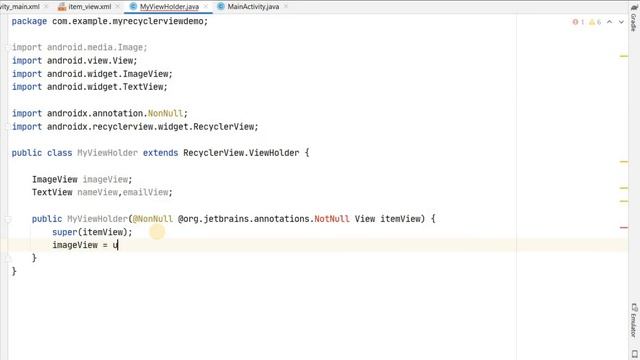640x360 pixels.
Task: Click the 'android.widget.ImageView' import line
Action: pyautogui.click(x=92, y=74)
